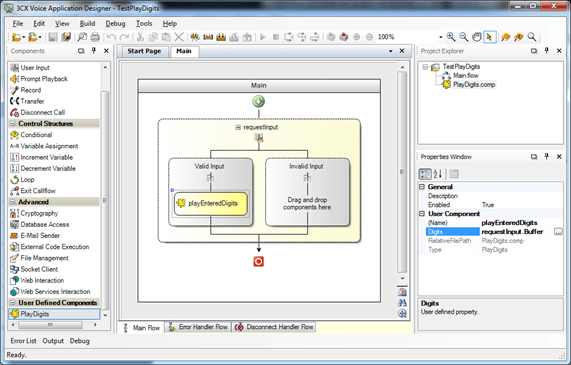Click the binoculars find icon beside canvas
The height and width of the screenshot is (365, 571).
402,302
